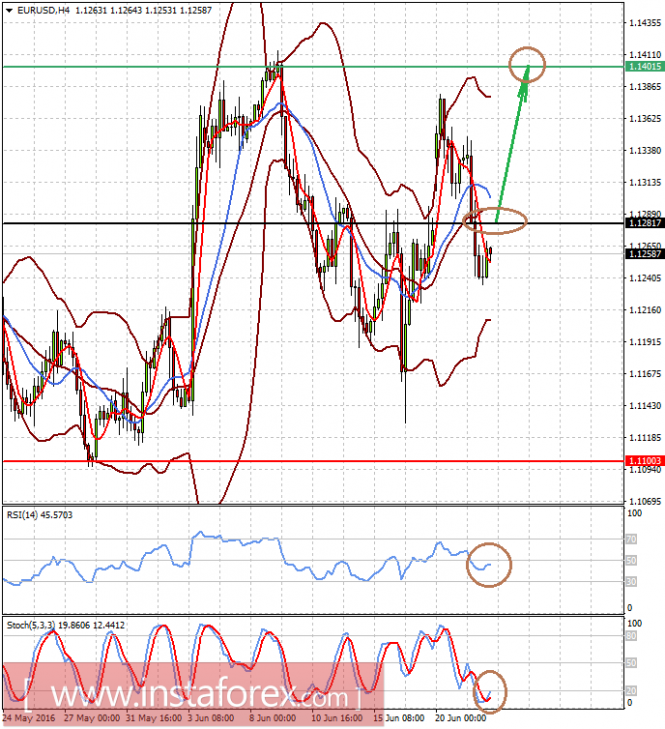Click the 3 Jun 08:00 time label
Viewport: 665px width, 729px height.
click(x=211, y=718)
